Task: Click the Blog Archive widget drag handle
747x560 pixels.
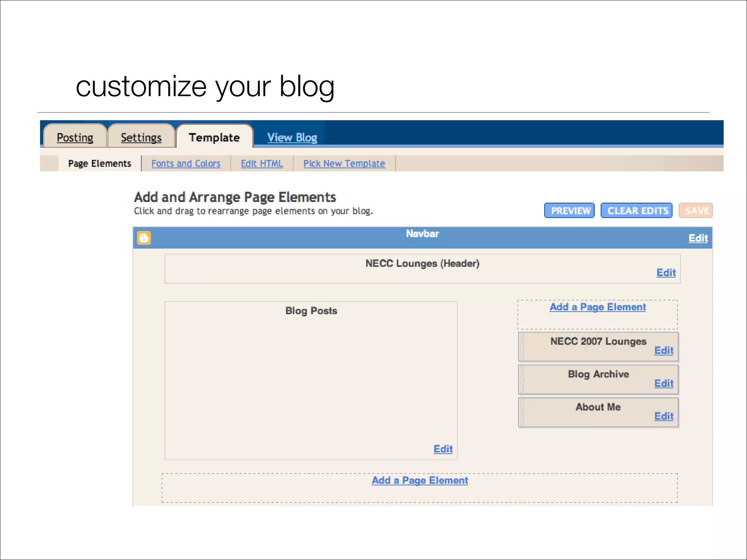Action: click(522, 380)
